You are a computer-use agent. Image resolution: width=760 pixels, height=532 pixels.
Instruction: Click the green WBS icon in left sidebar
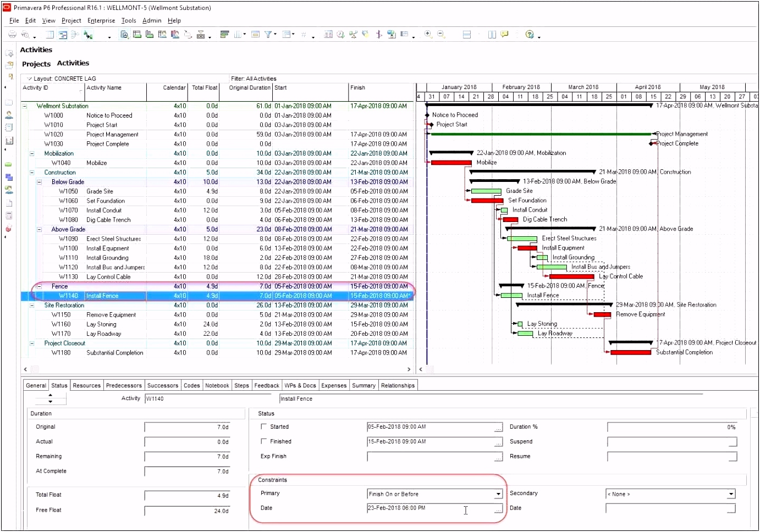pos(9,164)
